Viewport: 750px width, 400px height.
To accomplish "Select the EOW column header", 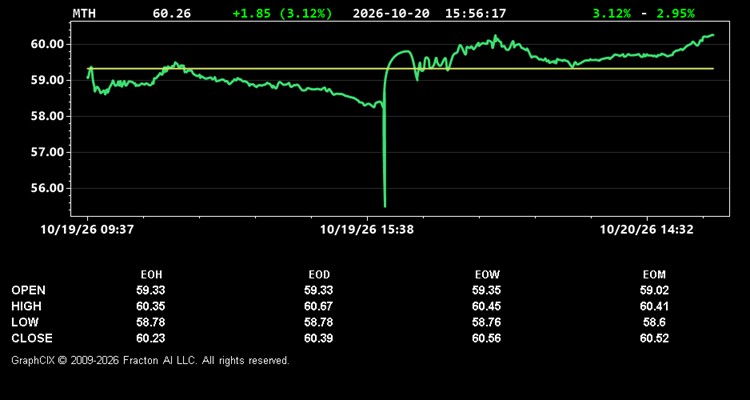I will (487, 275).
